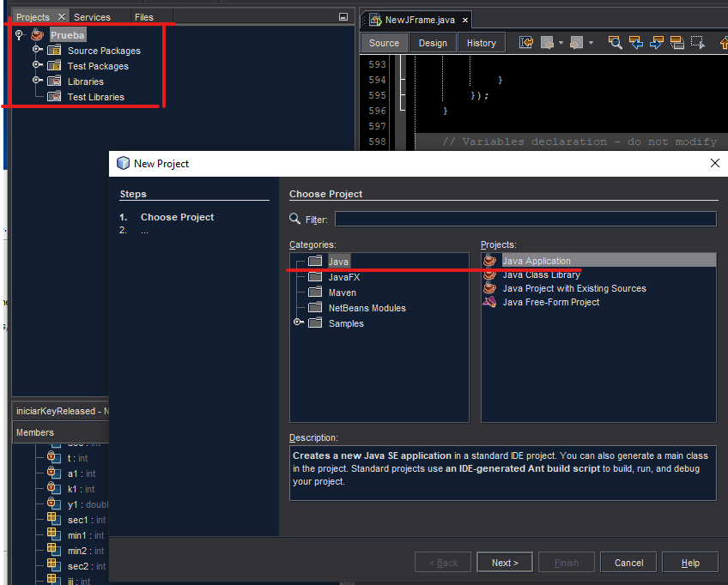728x585 pixels.
Task: Minimize the Projects panel window group
Action: point(343,16)
